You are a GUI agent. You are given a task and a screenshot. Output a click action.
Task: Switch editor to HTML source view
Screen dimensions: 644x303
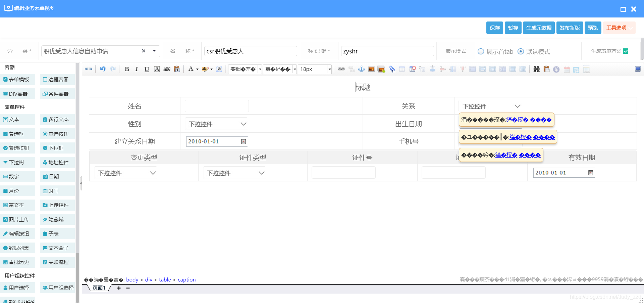89,69
